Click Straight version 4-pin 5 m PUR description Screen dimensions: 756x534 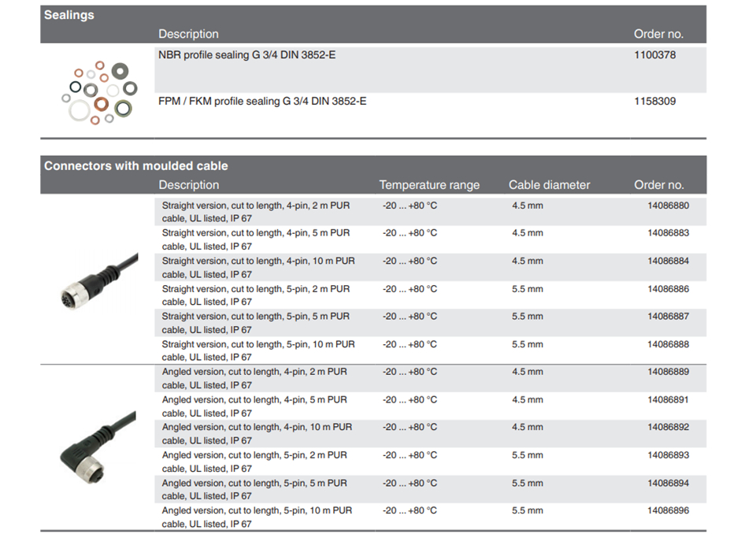tap(256, 239)
